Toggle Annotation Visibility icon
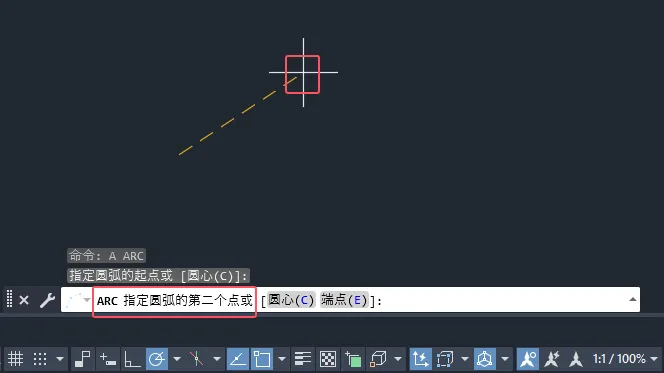 coord(528,359)
